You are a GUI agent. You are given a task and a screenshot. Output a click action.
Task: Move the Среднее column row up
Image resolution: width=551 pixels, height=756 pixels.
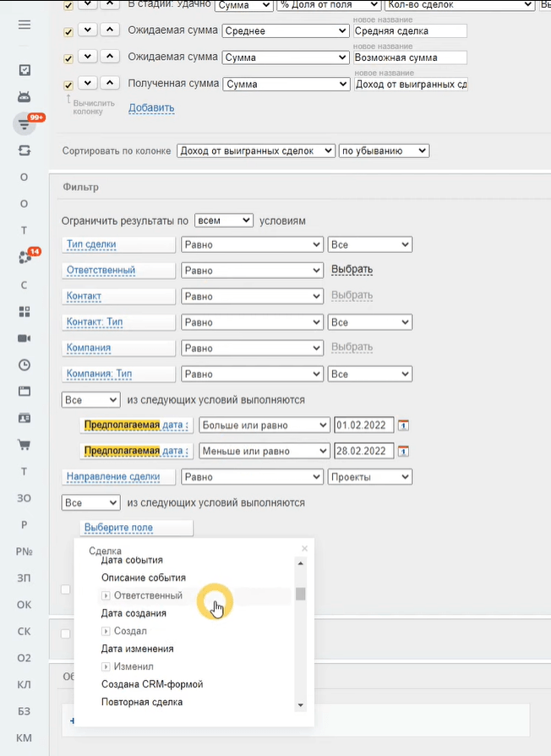(110, 30)
